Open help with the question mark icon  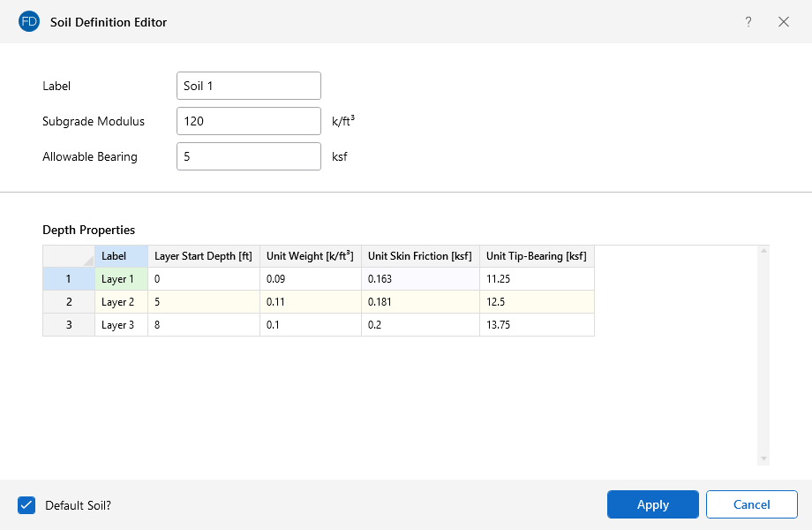click(x=748, y=21)
